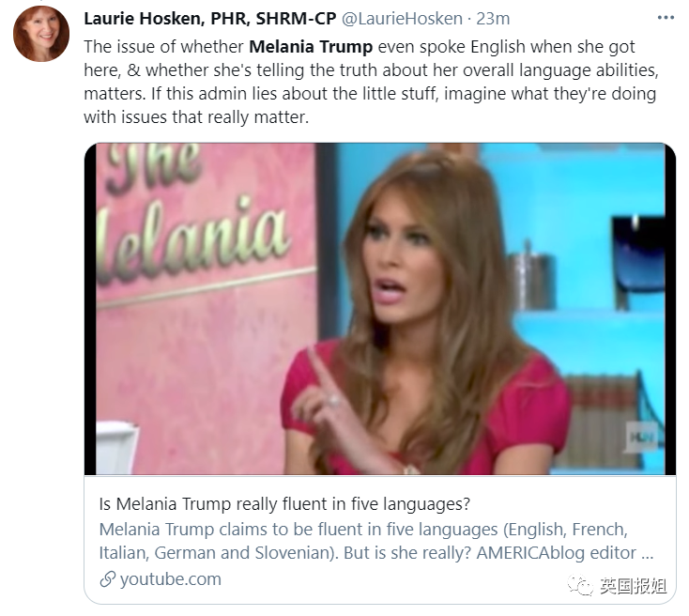Click the WeChat logo watermark
The height and width of the screenshot is (616, 689).
tap(579, 585)
